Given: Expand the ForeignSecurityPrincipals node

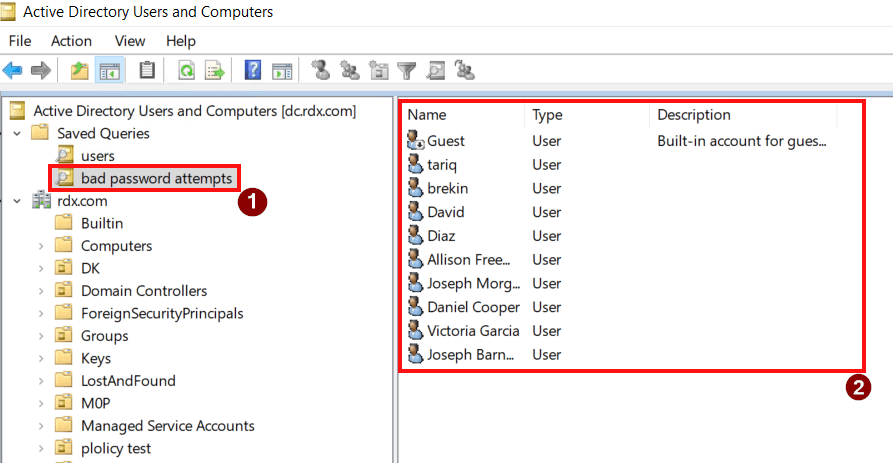Looking at the screenshot, I should [x=41, y=313].
